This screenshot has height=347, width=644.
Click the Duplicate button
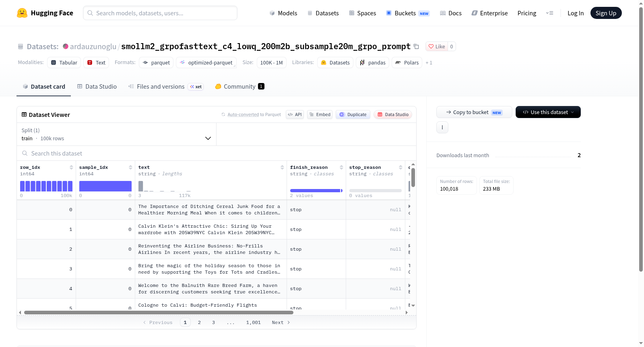tap(353, 114)
